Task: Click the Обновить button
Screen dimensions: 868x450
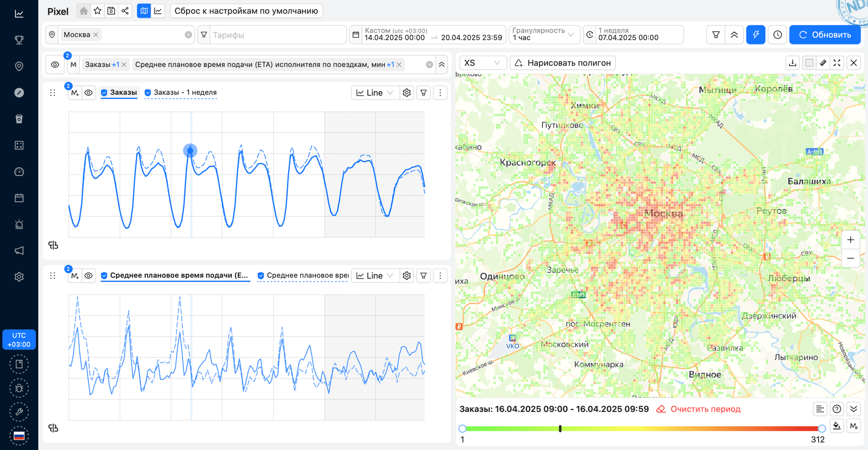Action: pyautogui.click(x=825, y=35)
